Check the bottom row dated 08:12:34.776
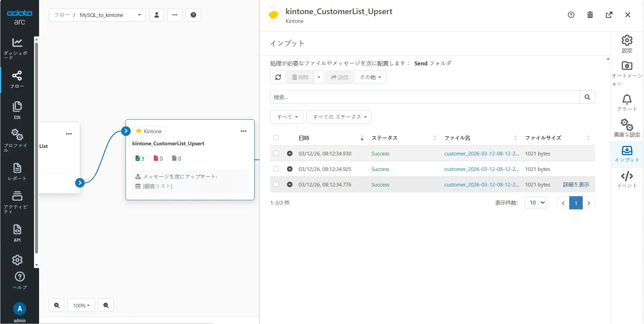The height and width of the screenshot is (324, 644). coord(276,184)
